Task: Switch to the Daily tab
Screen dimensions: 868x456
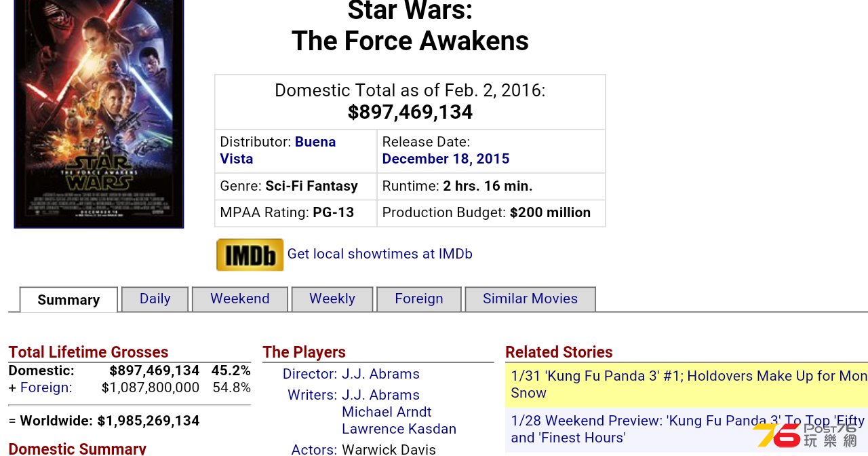Action: (155, 299)
